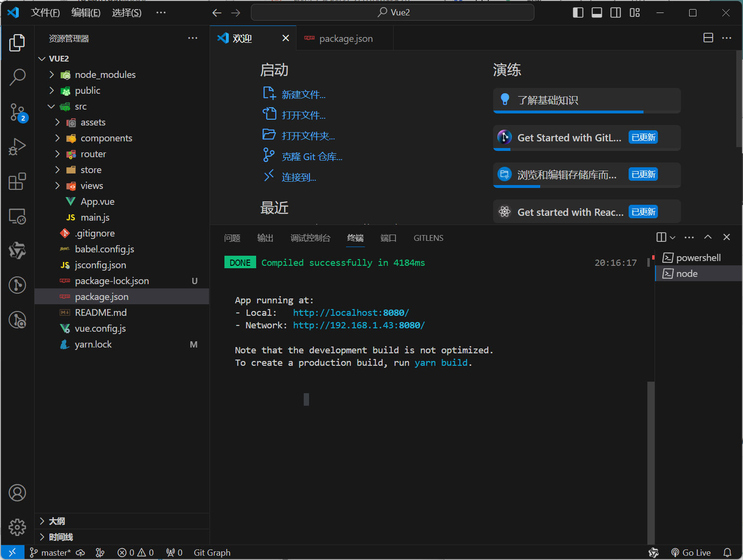Toggle primary side bar layout button
743x560 pixels.
[x=578, y=12]
